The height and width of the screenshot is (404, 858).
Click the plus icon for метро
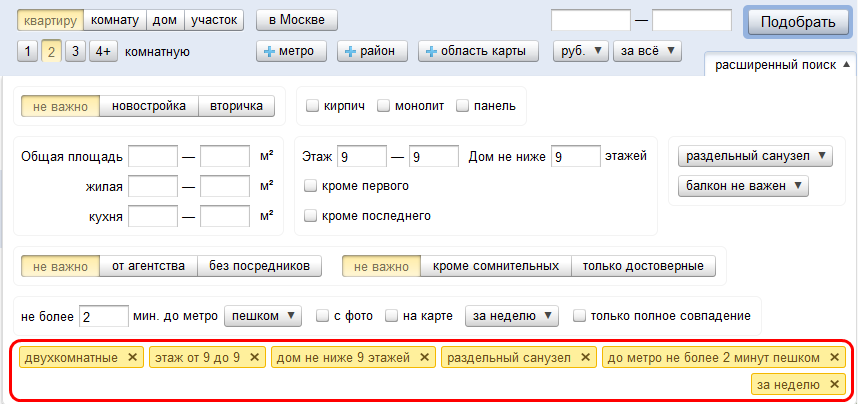point(269,52)
